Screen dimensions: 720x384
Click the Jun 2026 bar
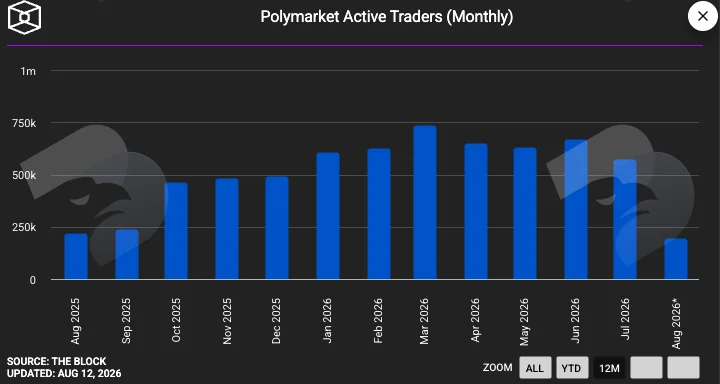coord(576,209)
